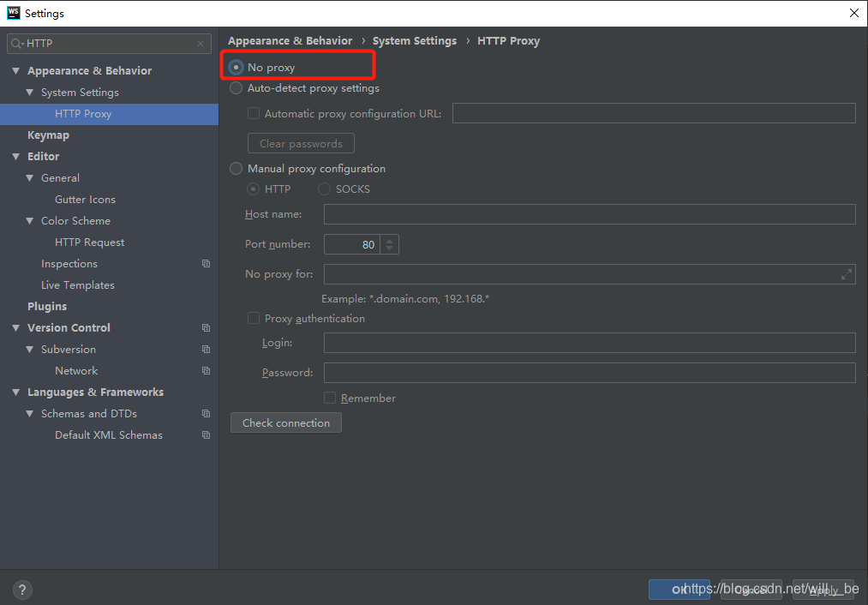Click the Automatic proxy configuration URL field
868x605 pixels.
(x=654, y=113)
